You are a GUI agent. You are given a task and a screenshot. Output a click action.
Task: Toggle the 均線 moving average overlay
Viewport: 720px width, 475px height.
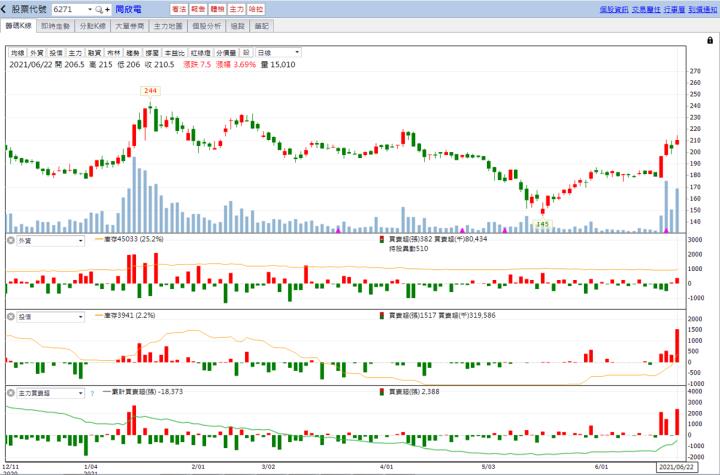pyautogui.click(x=17, y=52)
